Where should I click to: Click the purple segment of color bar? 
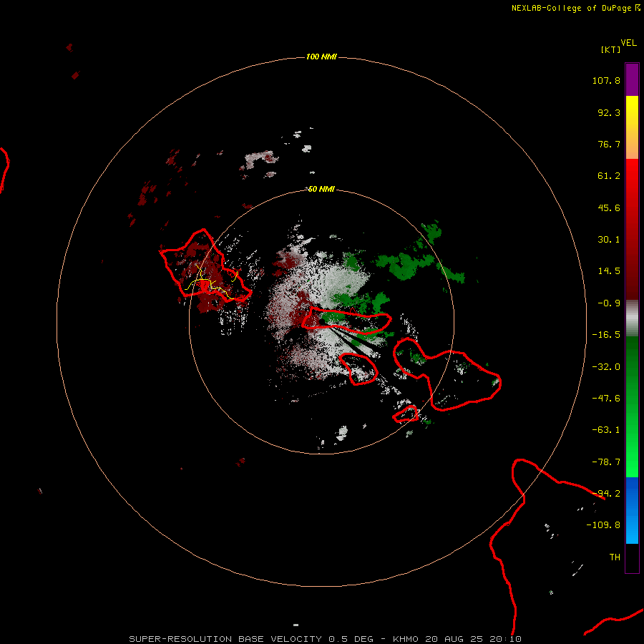click(632, 79)
